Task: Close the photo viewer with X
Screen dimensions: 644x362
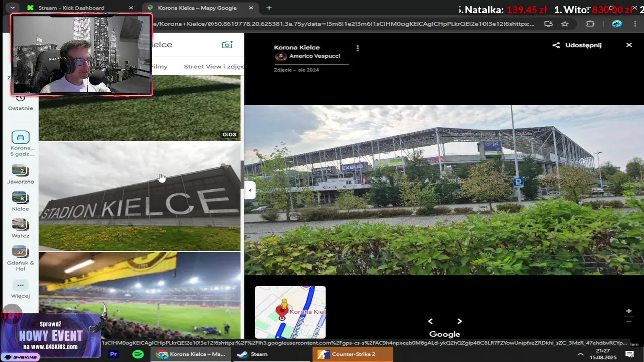Action: click(x=629, y=45)
